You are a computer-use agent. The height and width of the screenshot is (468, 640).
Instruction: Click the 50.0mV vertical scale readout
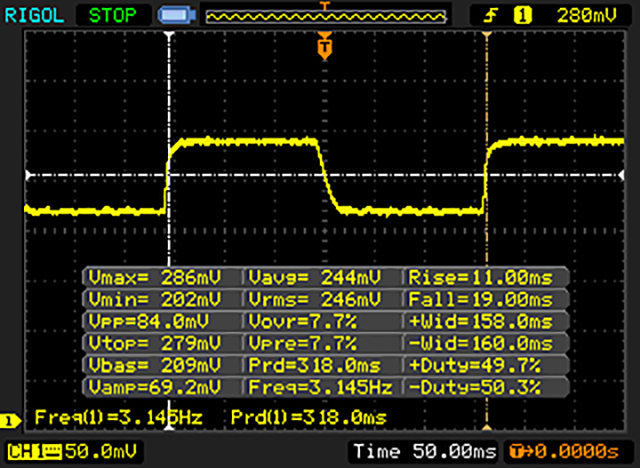(101, 452)
